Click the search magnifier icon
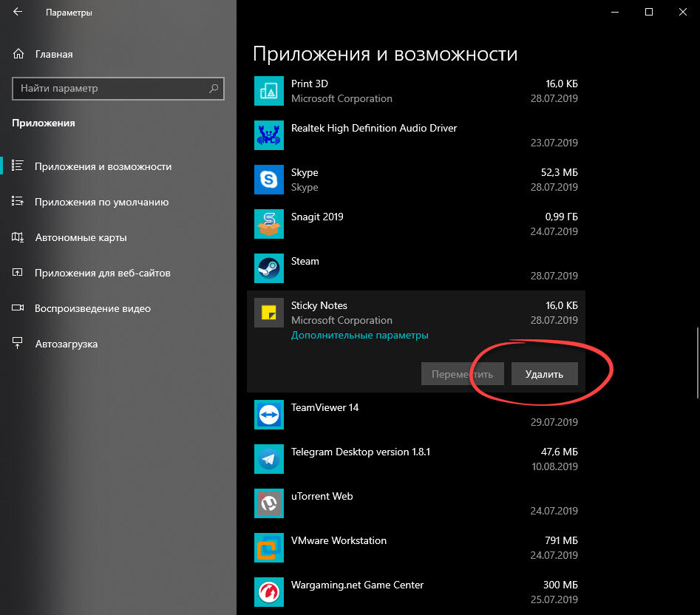Viewport: 700px width, 615px height. 214,89
